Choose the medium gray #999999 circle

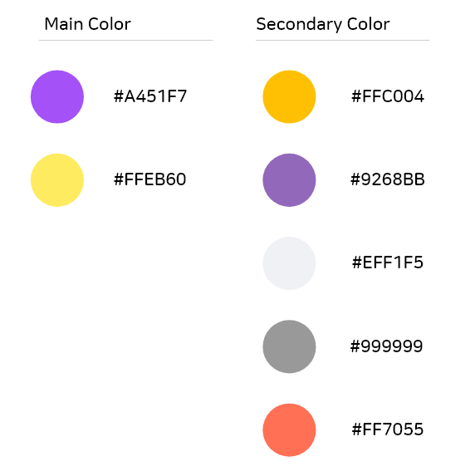(289, 346)
